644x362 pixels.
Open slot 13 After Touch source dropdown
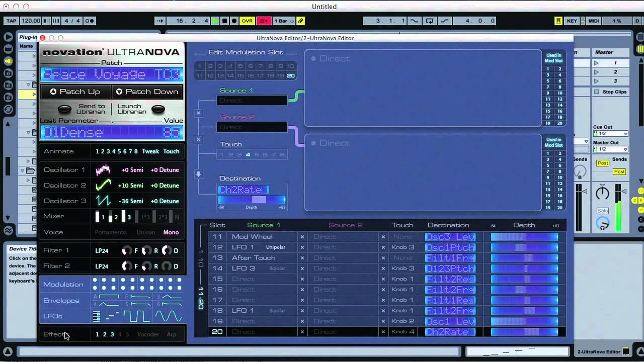[x=262, y=258]
